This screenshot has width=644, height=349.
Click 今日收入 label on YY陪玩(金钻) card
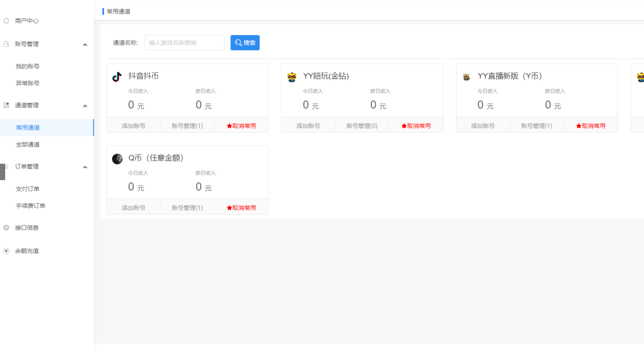point(313,91)
